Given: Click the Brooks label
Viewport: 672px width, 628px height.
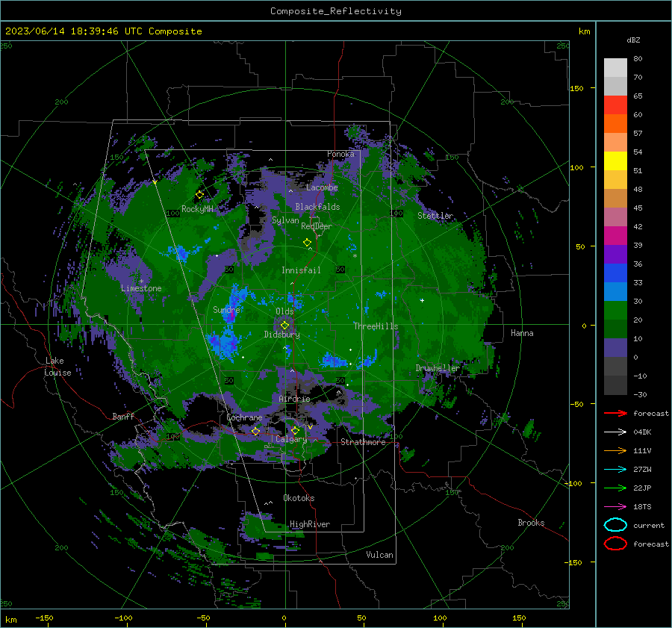Looking at the screenshot, I should click(531, 523).
